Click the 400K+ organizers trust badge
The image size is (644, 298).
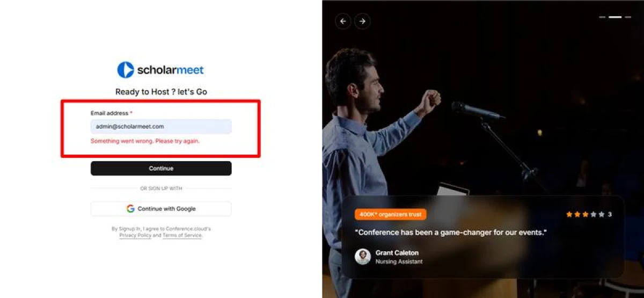pyautogui.click(x=391, y=214)
